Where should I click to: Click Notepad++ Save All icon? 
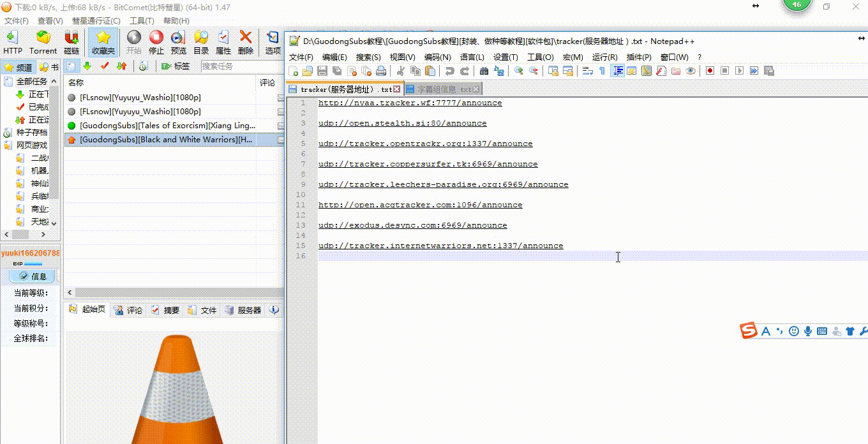[x=336, y=71]
